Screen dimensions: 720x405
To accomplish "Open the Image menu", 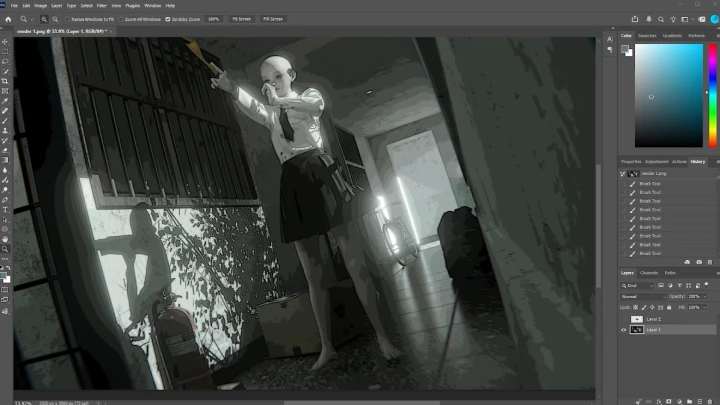I will click(x=40, y=6).
